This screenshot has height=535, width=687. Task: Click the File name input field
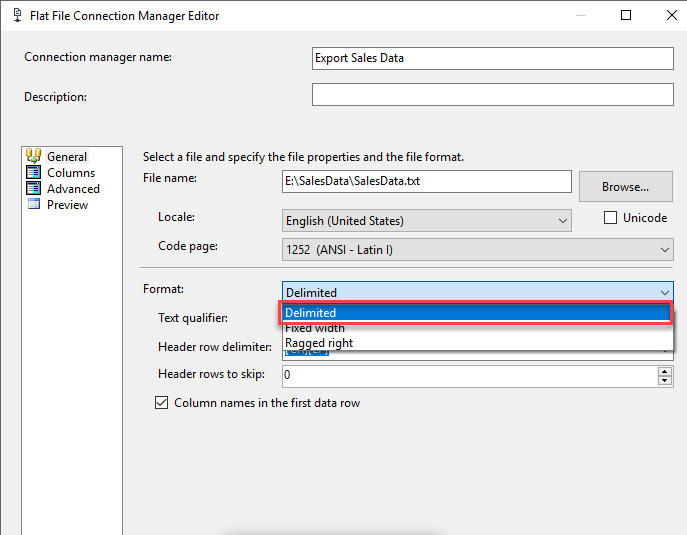426,181
